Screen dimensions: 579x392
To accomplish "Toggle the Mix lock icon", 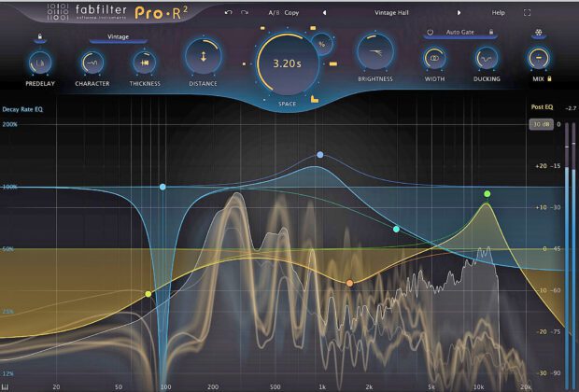I will [549, 78].
